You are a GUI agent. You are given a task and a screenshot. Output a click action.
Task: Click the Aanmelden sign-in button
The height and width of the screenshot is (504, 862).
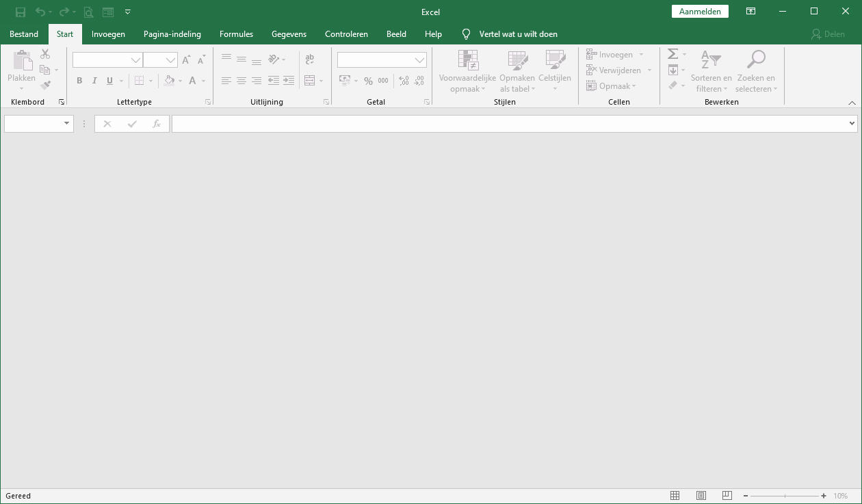pyautogui.click(x=700, y=12)
